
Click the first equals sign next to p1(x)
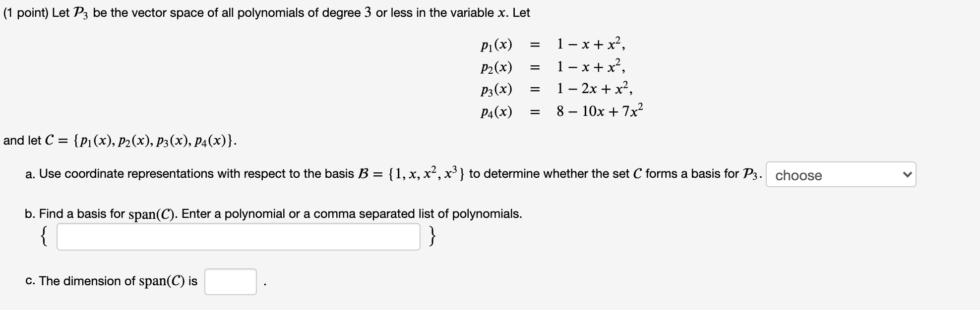[535, 45]
